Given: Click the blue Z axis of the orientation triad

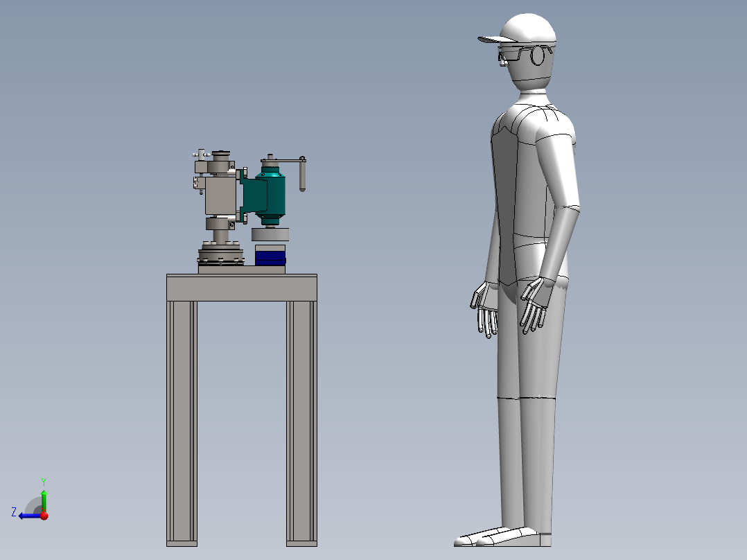Looking at the screenshot, I should (30, 516).
